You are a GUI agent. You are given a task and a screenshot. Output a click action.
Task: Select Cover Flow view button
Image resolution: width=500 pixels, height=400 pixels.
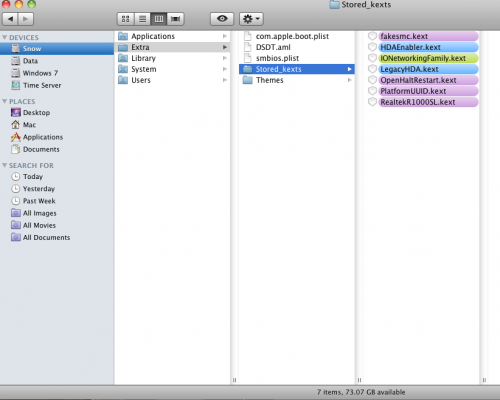tap(176, 19)
